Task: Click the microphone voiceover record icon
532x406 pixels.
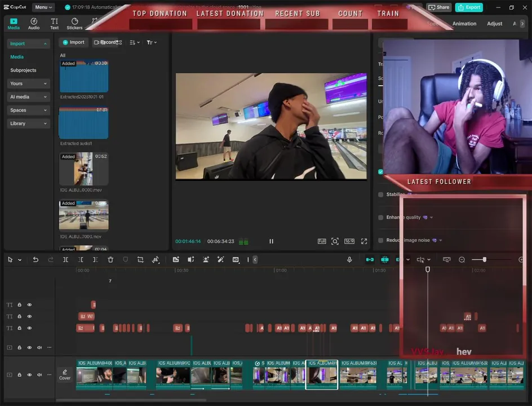Action: [x=349, y=260]
